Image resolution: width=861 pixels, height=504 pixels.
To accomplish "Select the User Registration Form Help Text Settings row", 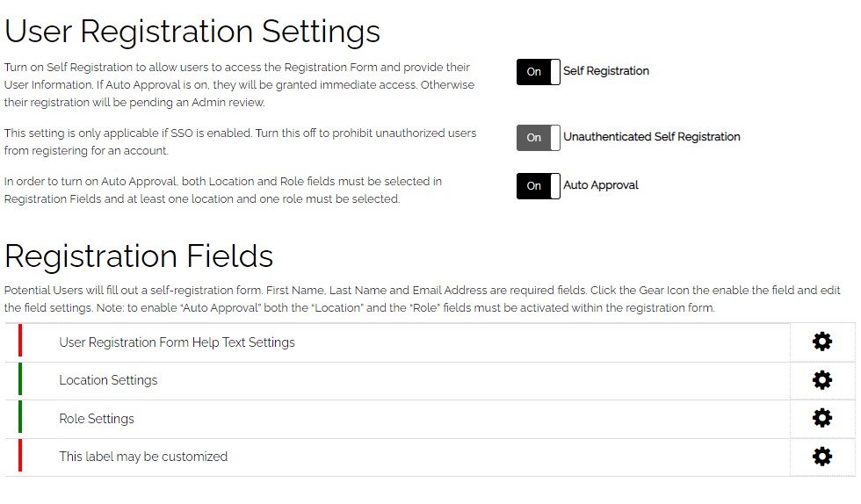I will [430, 342].
